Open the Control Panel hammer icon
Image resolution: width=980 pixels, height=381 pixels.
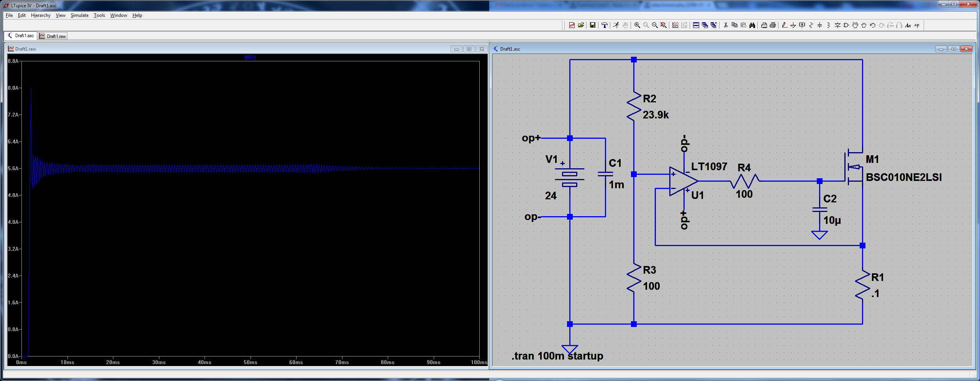coord(605,25)
